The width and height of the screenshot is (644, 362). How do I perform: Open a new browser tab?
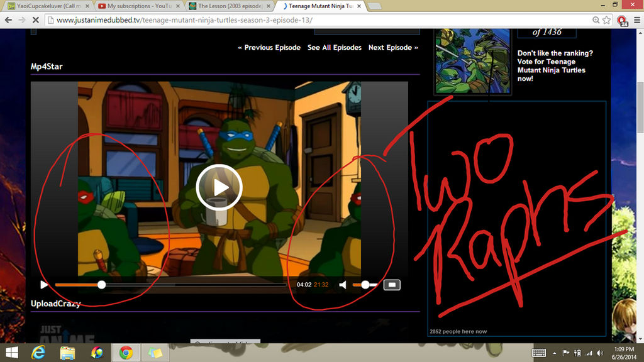[x=374, y=6]
